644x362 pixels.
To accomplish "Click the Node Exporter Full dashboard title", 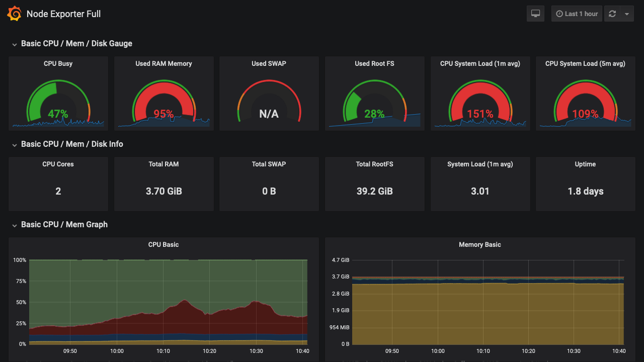I will (x=63, y=14).
